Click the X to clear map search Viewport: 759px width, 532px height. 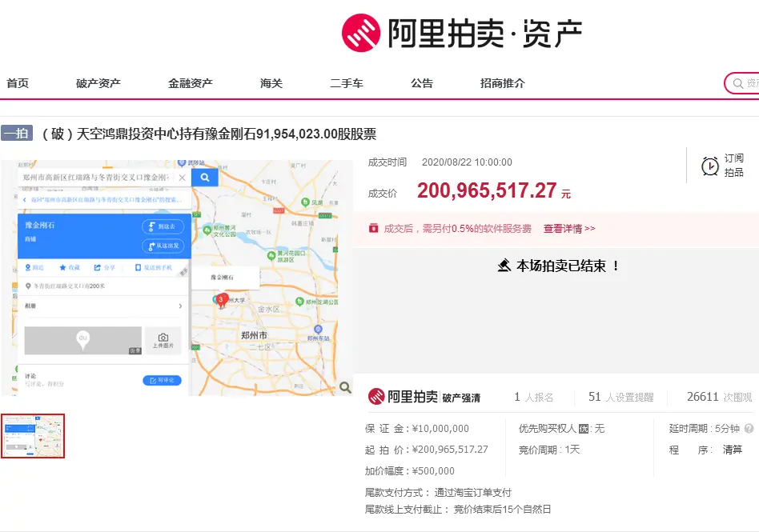coord(182,177)
